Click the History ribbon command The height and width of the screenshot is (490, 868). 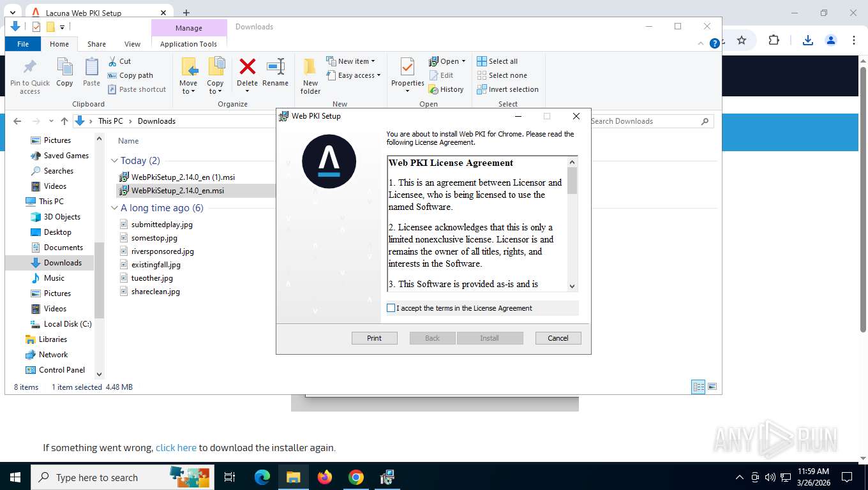446,89
